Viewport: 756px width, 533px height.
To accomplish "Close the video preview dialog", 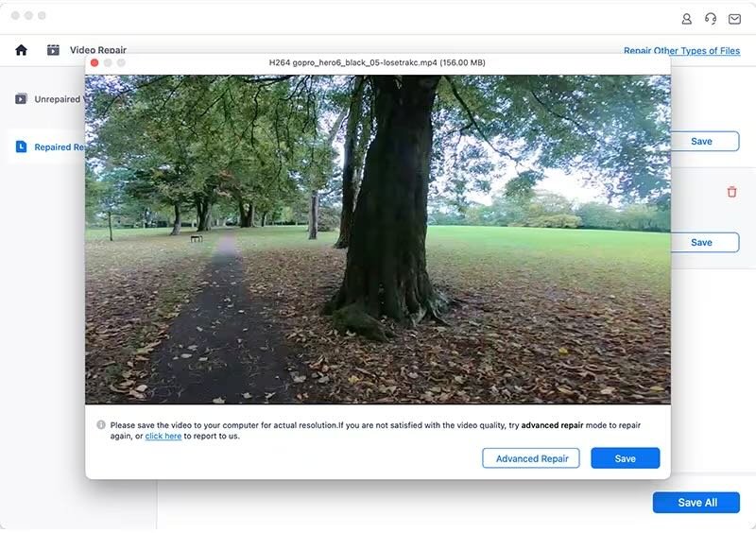I will pyautogui.click(x=94, y=62).
